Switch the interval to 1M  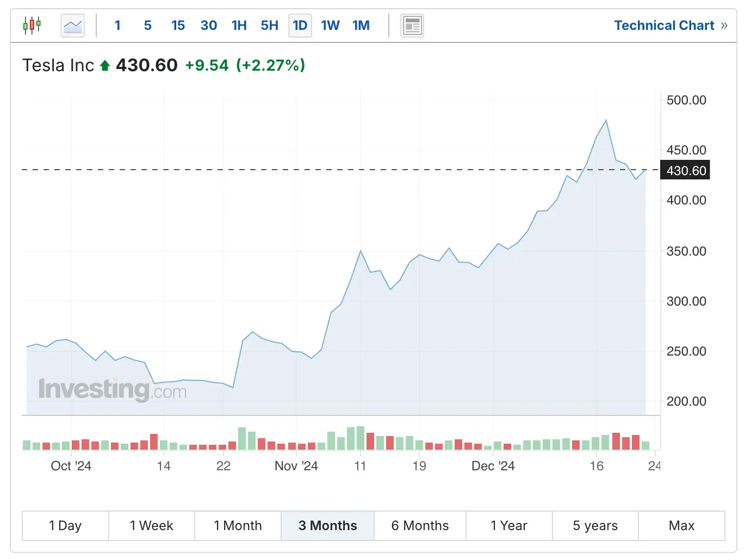(x=361, y=26)
